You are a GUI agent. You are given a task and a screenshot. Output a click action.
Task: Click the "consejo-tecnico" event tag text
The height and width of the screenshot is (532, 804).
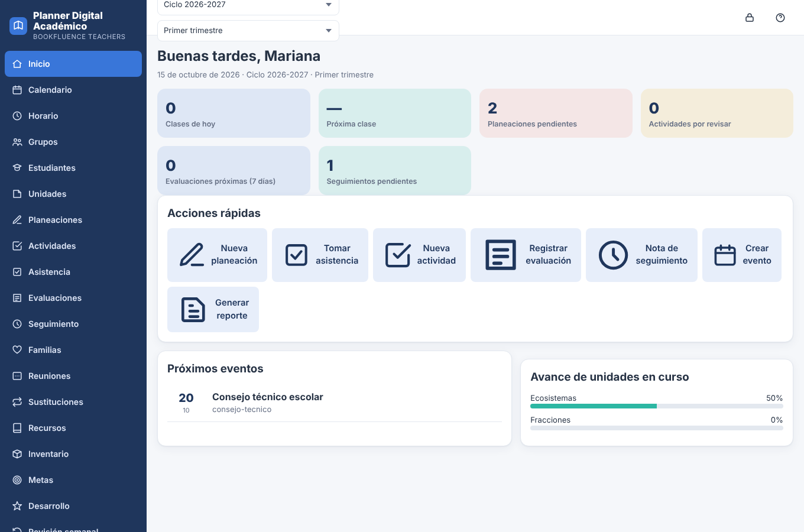click(x=242, y=410)
